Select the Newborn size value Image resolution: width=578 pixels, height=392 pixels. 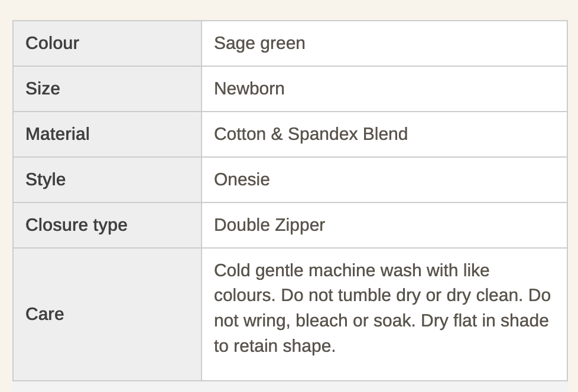(249, 89)
